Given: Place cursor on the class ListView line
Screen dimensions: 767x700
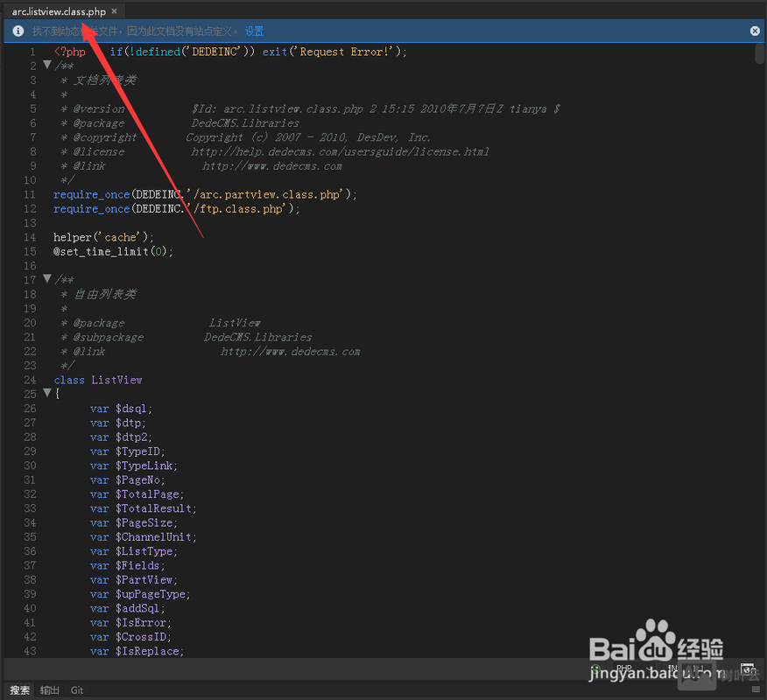Looking at the screenshot, I should 98,380.
